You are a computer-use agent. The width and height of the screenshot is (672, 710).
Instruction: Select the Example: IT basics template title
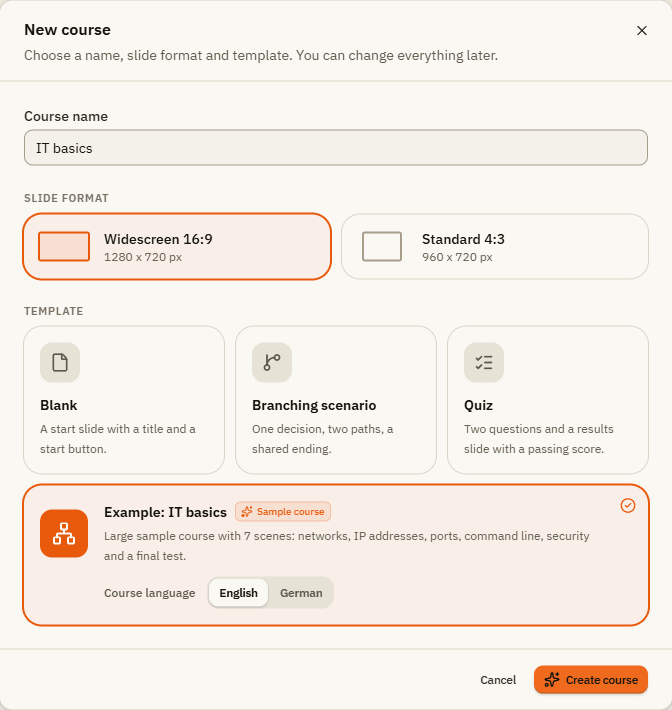coord(165,512)
